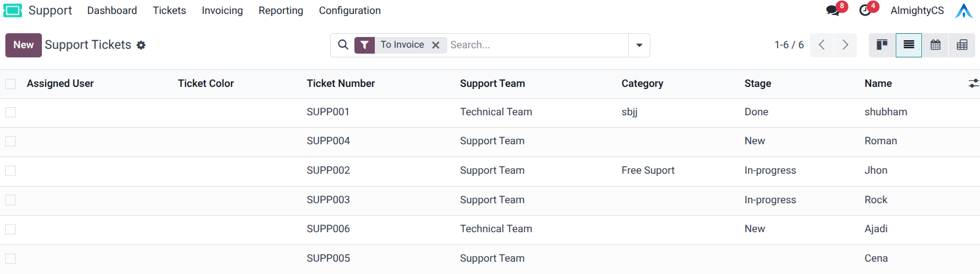Go to next page of records

click(845, 45)
